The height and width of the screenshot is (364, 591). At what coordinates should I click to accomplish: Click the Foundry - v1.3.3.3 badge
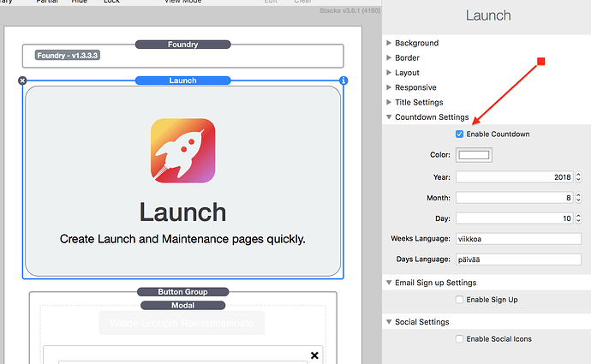pos(68,56)
